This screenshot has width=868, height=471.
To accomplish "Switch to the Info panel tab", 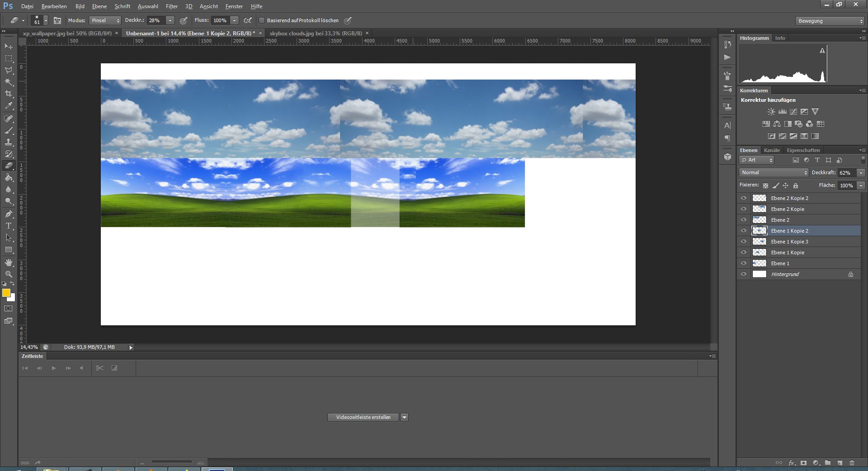I will coord(780,38).
